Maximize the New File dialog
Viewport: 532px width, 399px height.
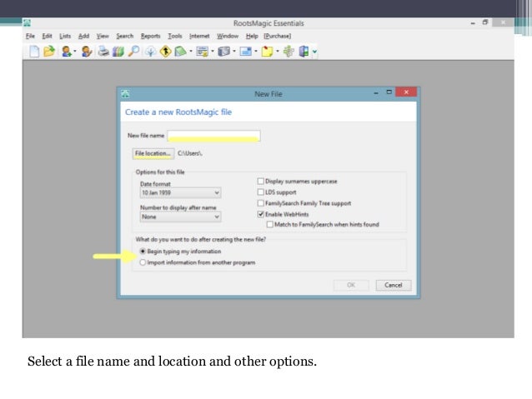389,92
